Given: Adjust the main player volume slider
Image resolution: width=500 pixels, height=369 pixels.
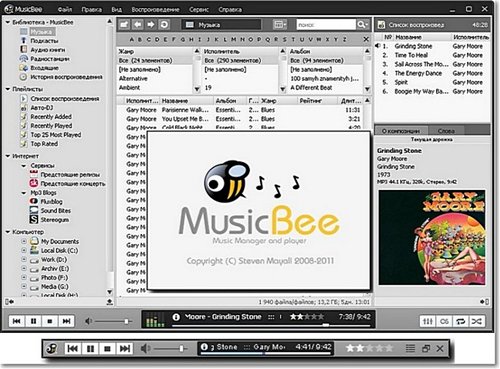Looking at the screenshot, I should (113, 321).
